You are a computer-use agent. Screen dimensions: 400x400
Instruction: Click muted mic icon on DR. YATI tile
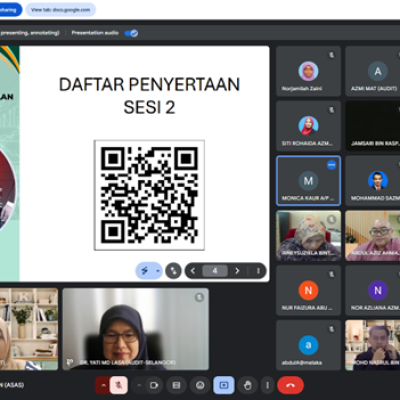[x=199, y=297]
